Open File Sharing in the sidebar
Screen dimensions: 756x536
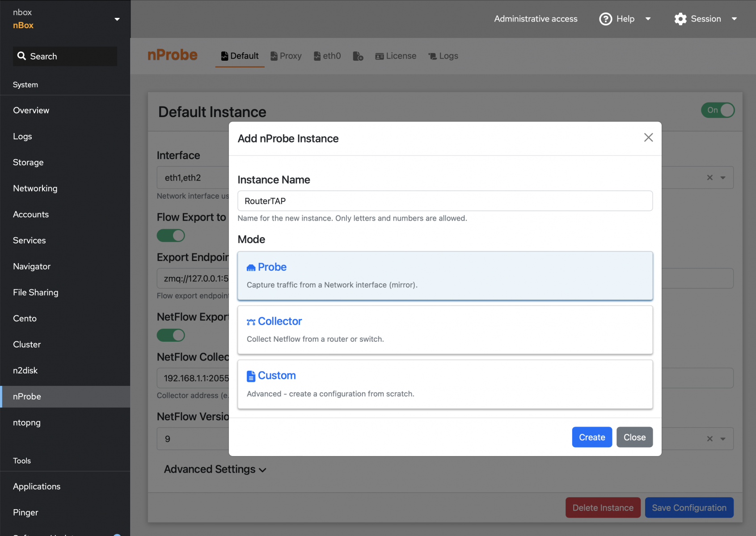point(65,293)
